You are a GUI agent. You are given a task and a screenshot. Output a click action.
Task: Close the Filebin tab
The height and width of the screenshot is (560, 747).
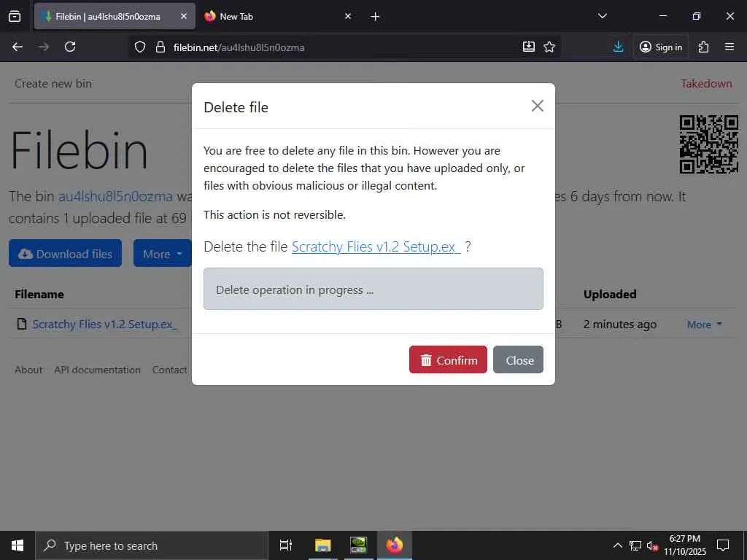click(183, 16)
